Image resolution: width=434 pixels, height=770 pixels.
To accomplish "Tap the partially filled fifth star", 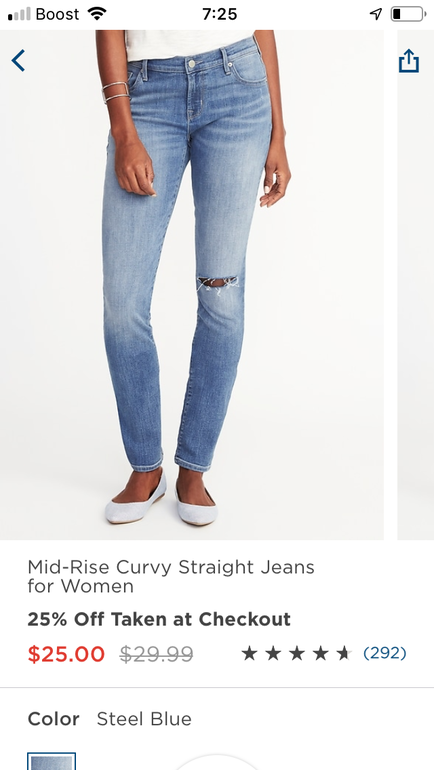I will coord(344,653).
